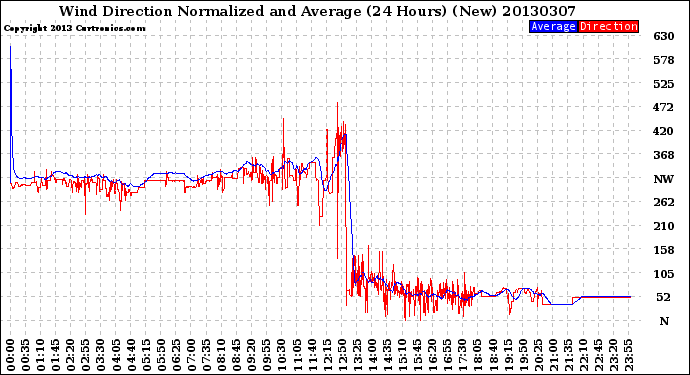The image size is (690, 375).
Task: Click the 02:55 time axis label
Action: (x=86, y=355)
